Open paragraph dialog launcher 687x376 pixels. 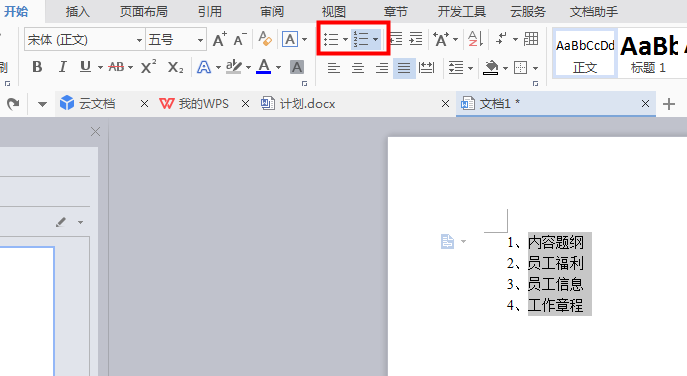point(535,83)
